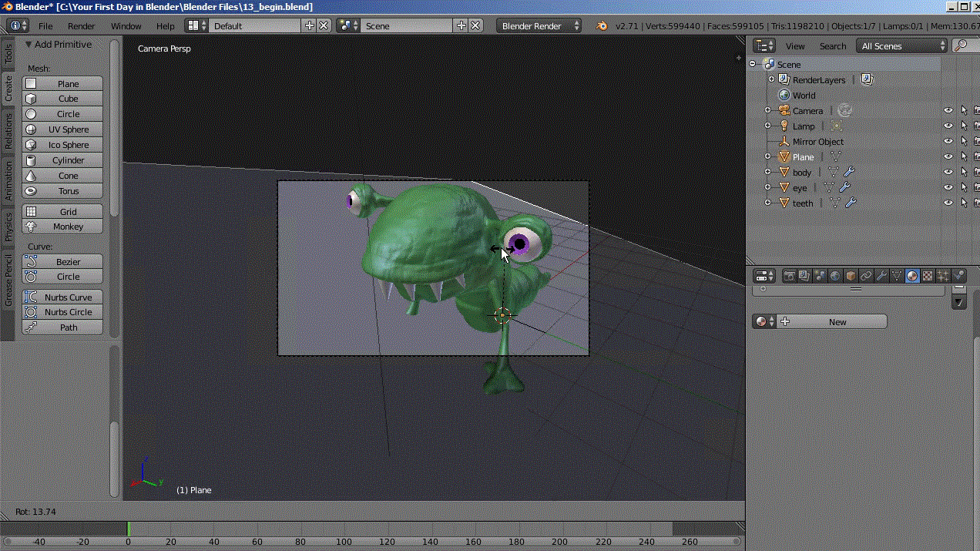Image resolution: width=980 pixels, height=551 pixels.
Task: Open the Window menu
Action: (x=126, y=25)
